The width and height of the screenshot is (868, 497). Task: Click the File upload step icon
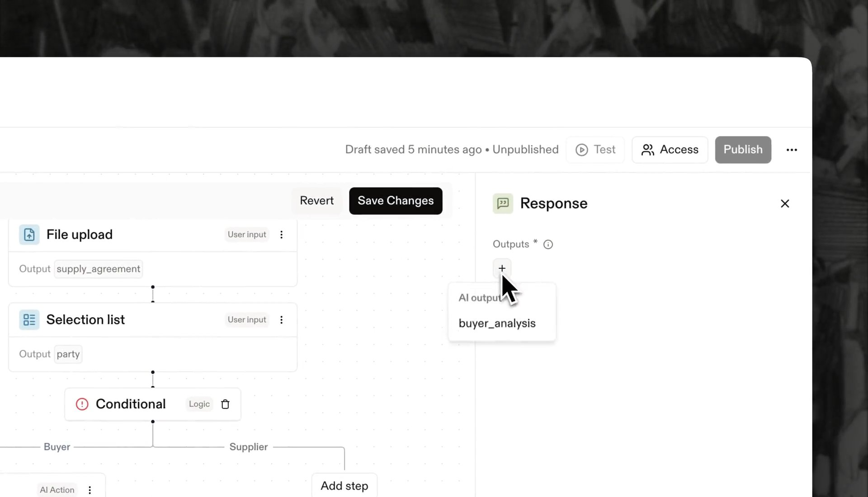[29, 234]
